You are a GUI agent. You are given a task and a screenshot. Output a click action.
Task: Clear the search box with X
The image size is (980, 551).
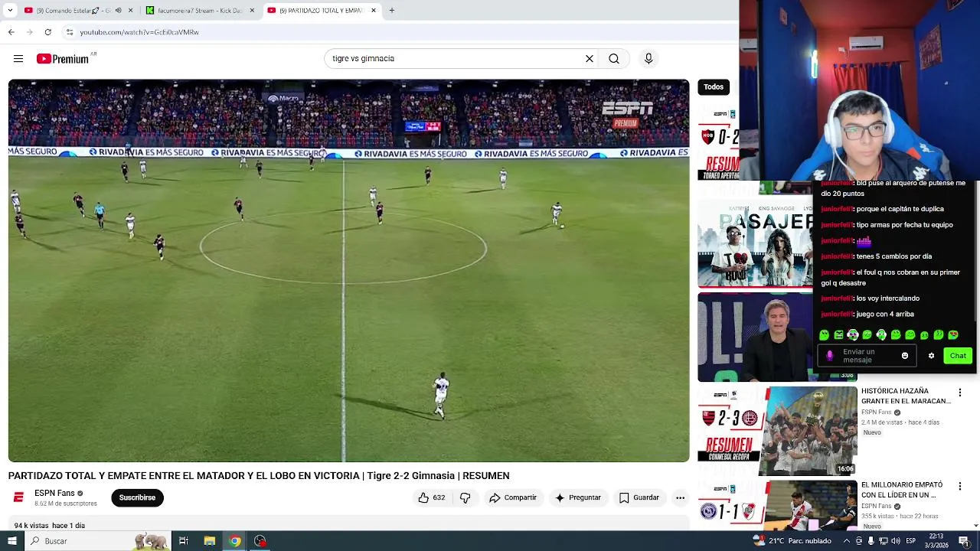(590, 59)
